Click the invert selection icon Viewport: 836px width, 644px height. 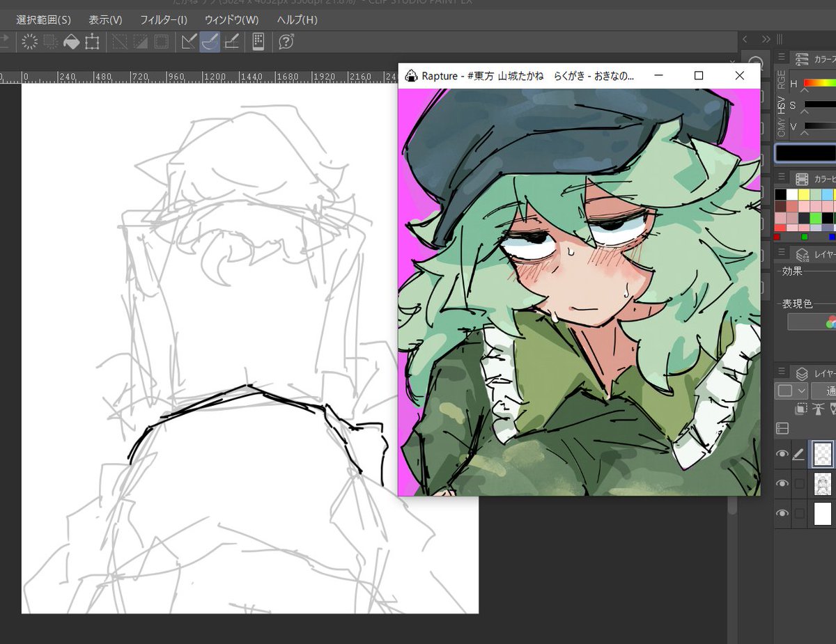[x=50, y=42]
